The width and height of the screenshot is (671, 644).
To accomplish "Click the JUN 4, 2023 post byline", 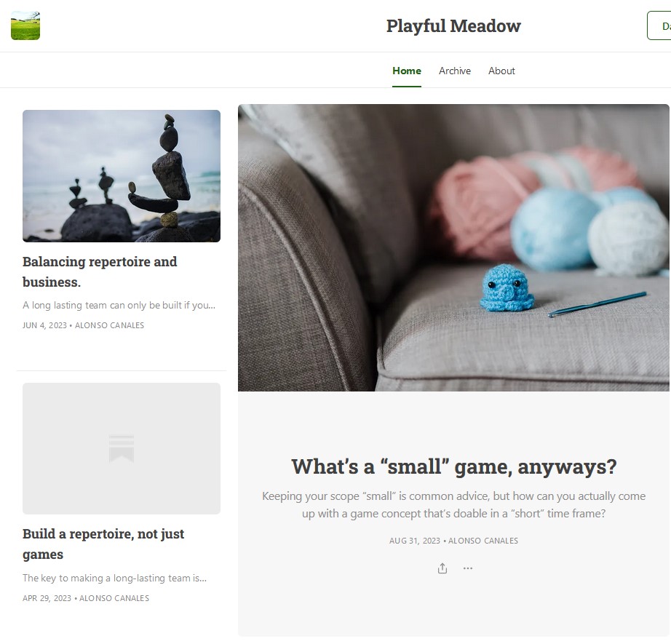I will tap(84, 325).
